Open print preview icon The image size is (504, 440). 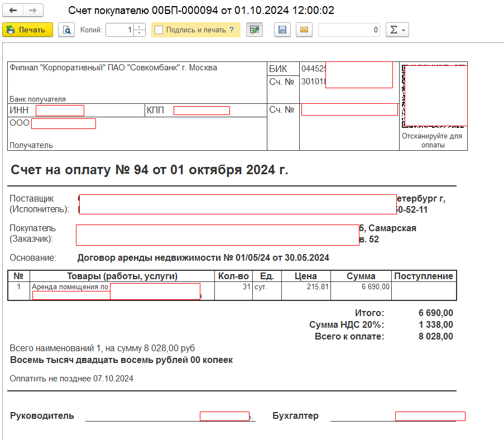pyautogui.click(x=66, y=30)
